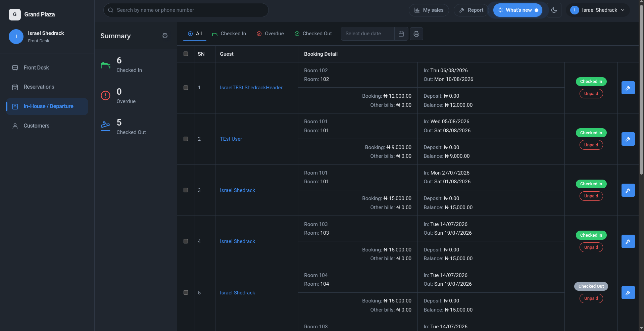This screenshot has width=644, height=331.
Task: Click the wrench action for row 5
Action: coord(628,293)
